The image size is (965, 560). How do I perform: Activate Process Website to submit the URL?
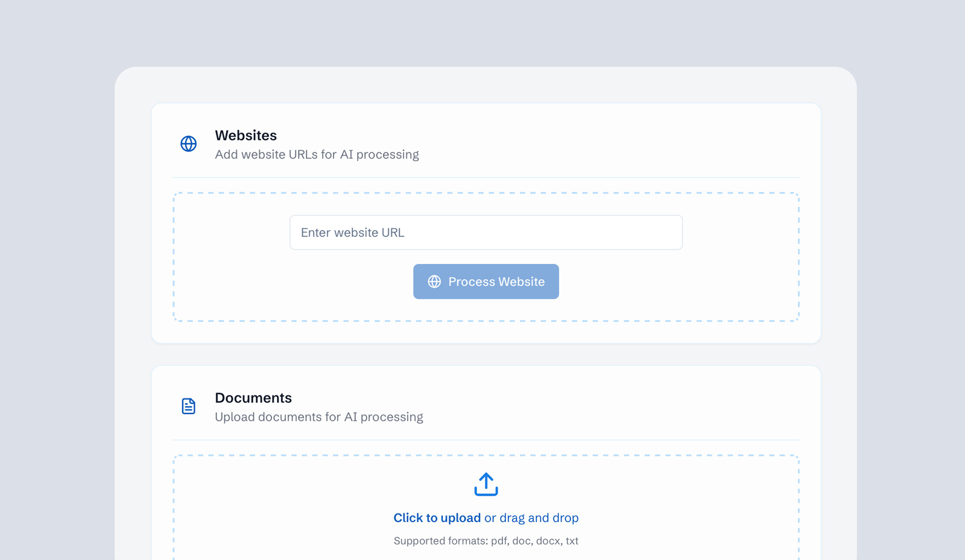tap(486, 282)
